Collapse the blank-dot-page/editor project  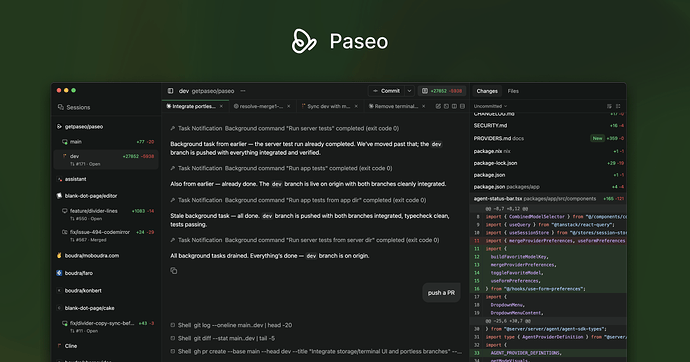(x=91, y=196)
